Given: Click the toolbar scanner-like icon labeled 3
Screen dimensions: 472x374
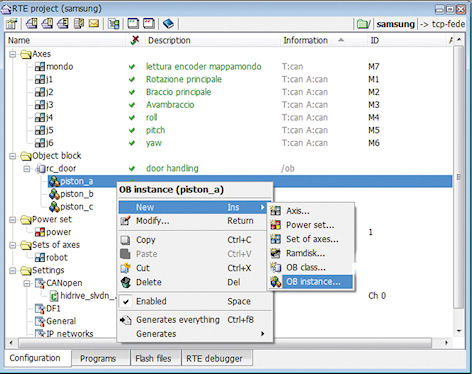Looking at the screenshot, I should pyautogui.click(x=63, y=23).
